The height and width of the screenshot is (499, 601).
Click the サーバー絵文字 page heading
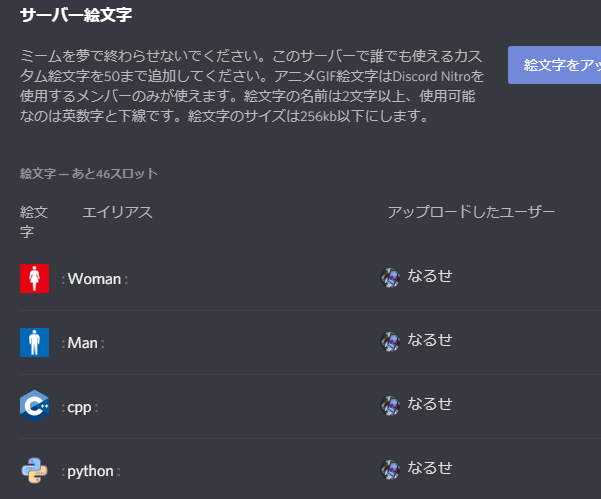coord(76,15)
